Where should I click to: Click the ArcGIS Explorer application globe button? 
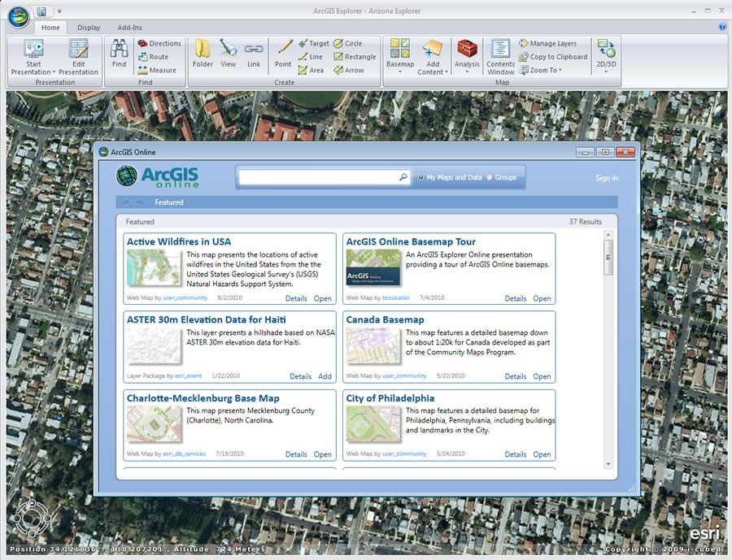pyautogui.click(x=18, y=16)
